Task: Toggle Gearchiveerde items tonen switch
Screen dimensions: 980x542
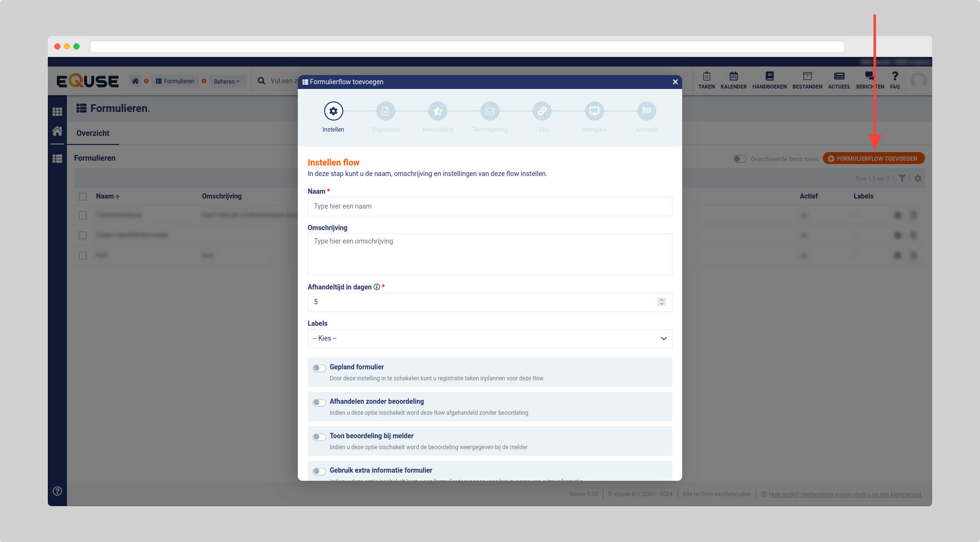Action: (740, 159)
